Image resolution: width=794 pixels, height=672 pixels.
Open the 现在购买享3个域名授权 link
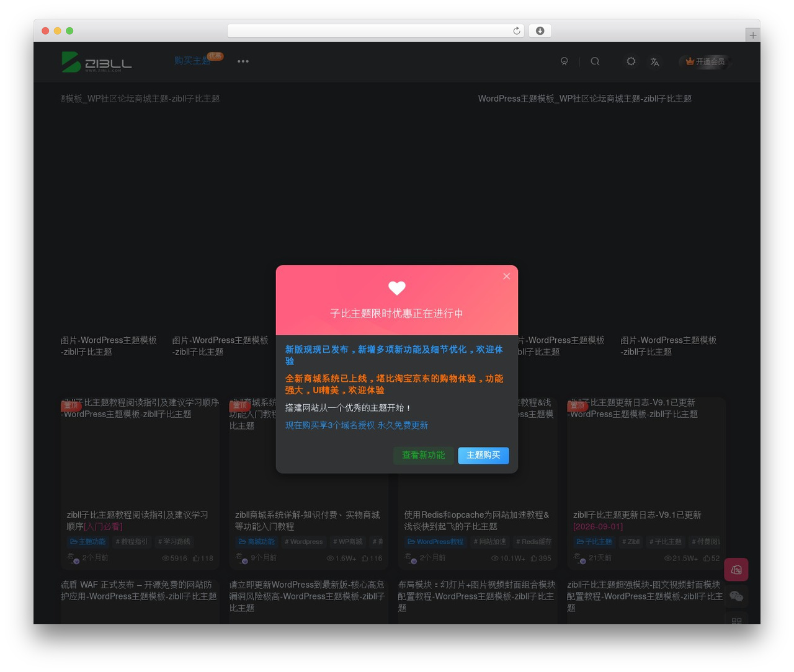(357, 425)
